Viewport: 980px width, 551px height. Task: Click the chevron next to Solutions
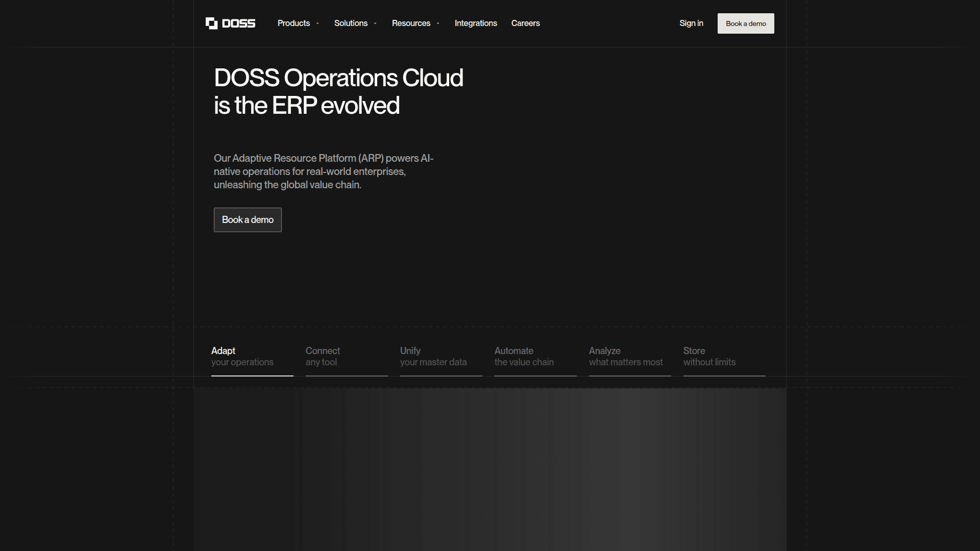coord(375,23)
